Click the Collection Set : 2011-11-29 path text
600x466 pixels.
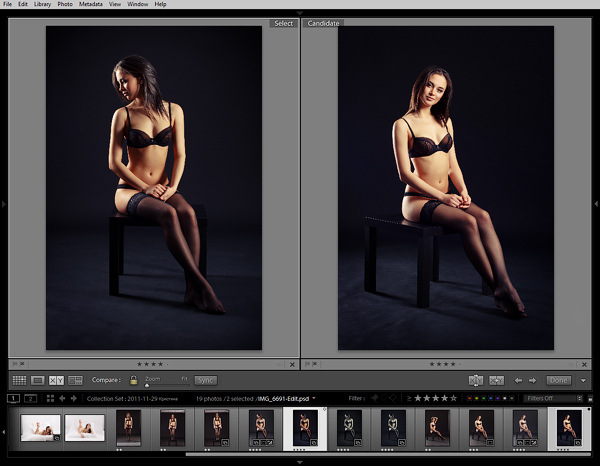[x=132, y=399]
